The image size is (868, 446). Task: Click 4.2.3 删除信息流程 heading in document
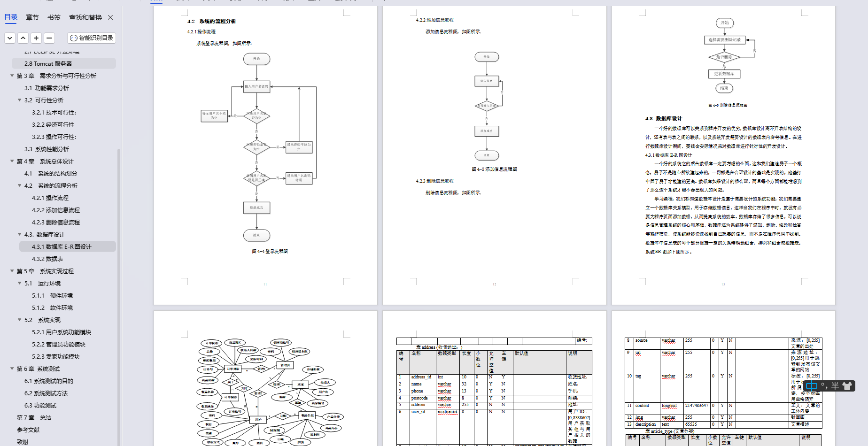tap(434, 181)
